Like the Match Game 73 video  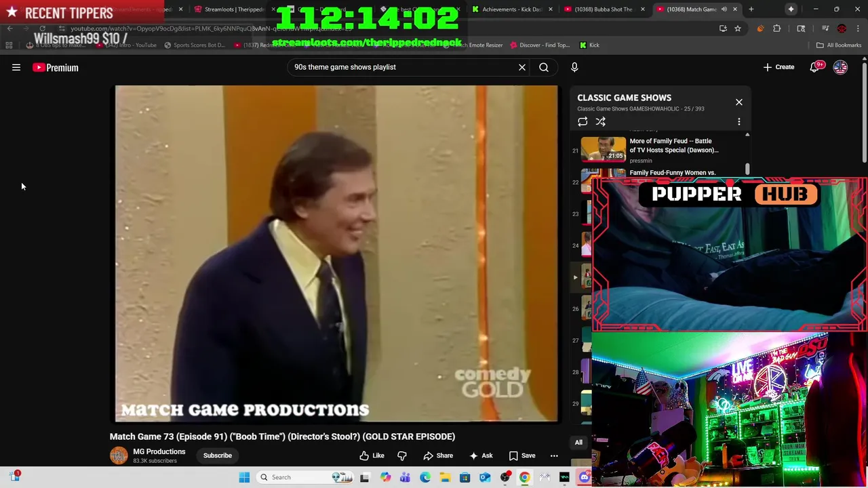coord(372,455)
